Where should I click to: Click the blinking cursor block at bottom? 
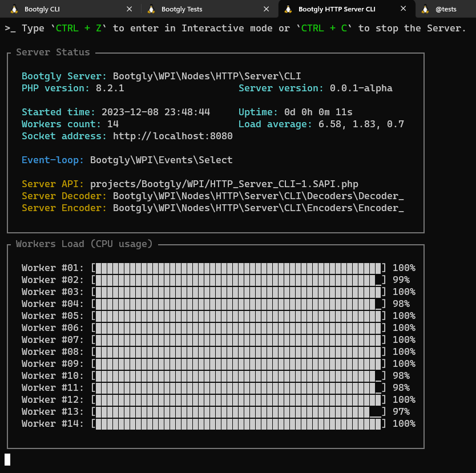coord(7,459)
